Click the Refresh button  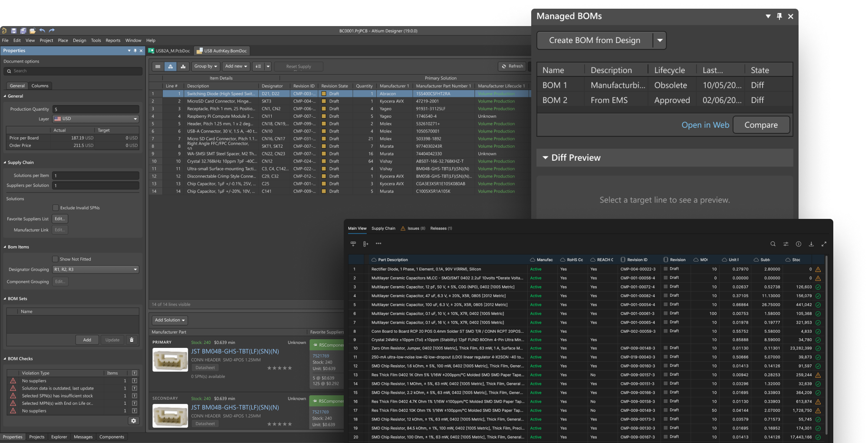click(512, 66)
